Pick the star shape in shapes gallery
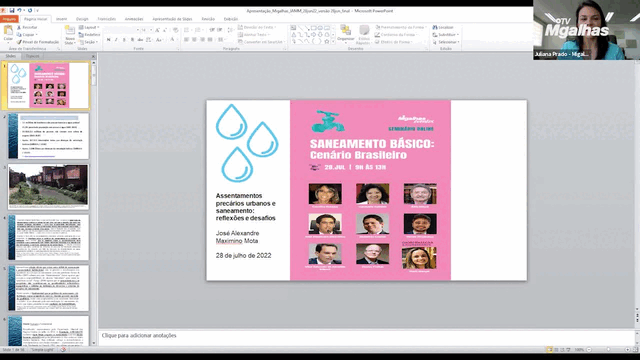This screenshot has width=640, height=360. 327,42
